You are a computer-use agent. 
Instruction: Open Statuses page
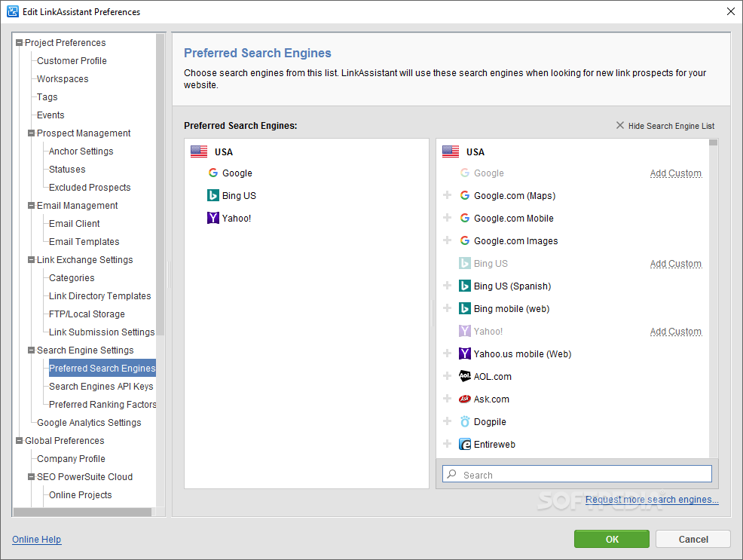point(67,169)
